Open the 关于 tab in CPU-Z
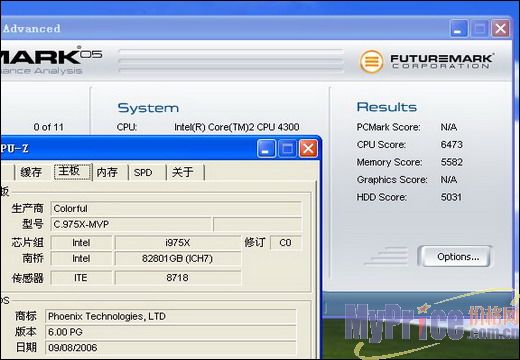Viewport: 520px width, 360px height. (182, 172)
